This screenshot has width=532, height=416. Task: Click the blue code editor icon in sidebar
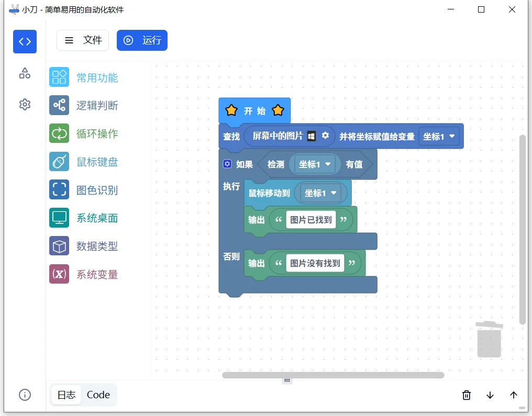click(x=25, y=41)
